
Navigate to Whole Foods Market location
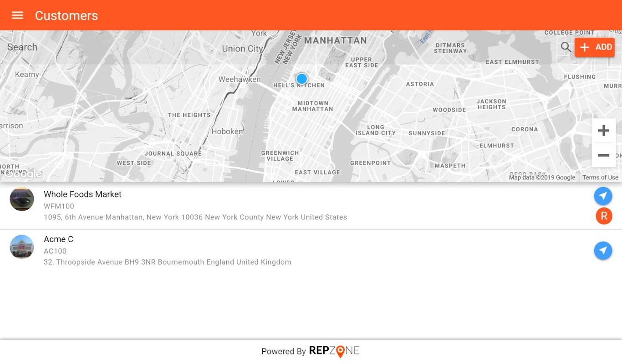pyautogui.click(x=603, y=196)
